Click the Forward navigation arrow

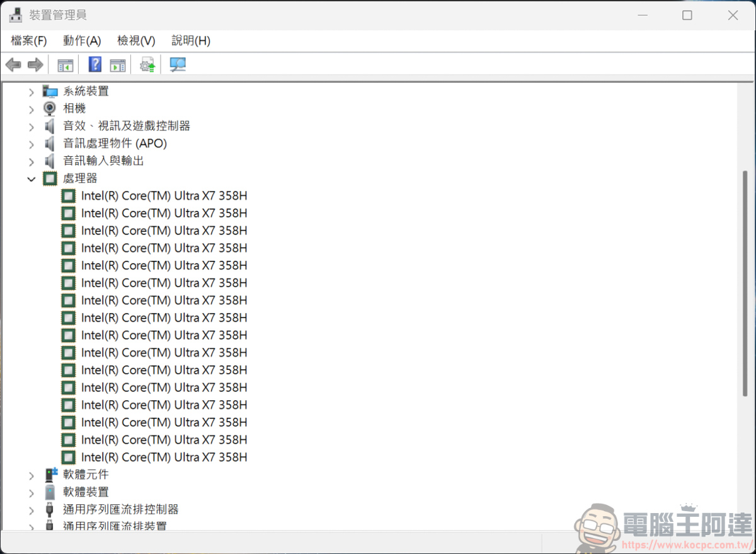[x=35, y=64]
